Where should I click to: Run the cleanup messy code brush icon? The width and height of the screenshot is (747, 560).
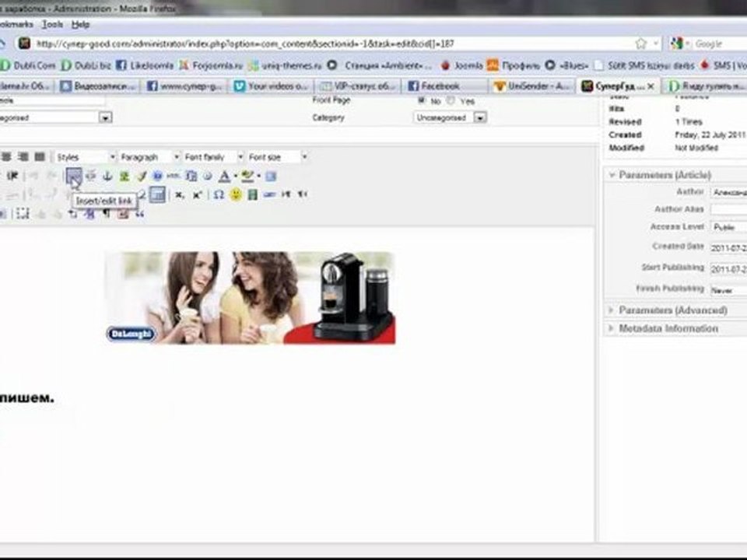pos(142,177)
